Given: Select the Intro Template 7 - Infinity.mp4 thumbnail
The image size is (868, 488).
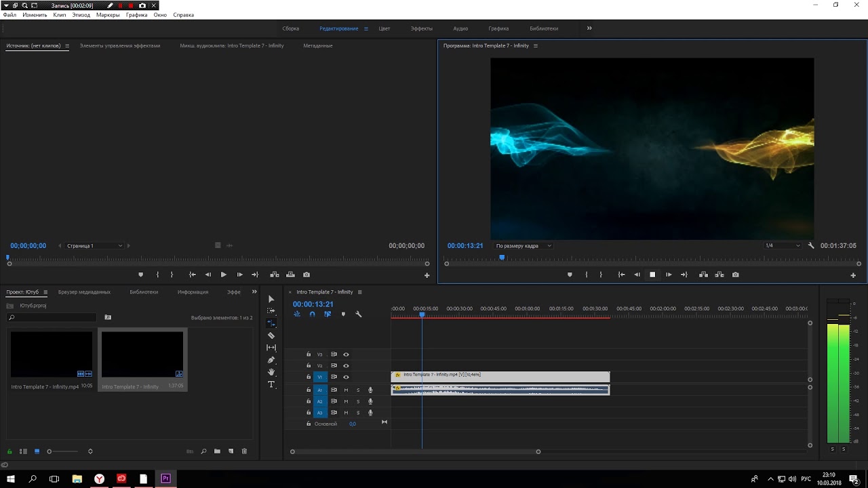Looking at the screenshot, I should 52,354.
